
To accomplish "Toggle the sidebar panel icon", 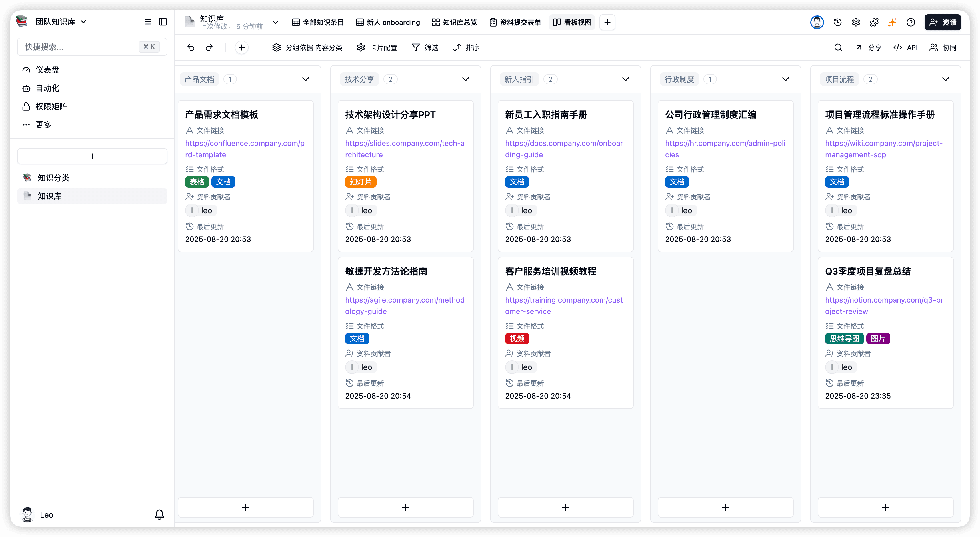I will pyautogui.click(x=163, y=22).
